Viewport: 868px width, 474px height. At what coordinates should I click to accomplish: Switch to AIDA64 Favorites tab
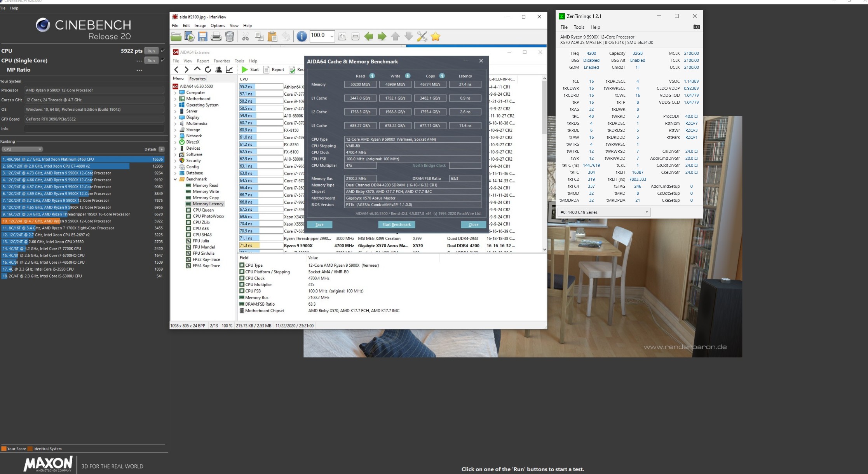pyautogui.click(x=197, y=79)
